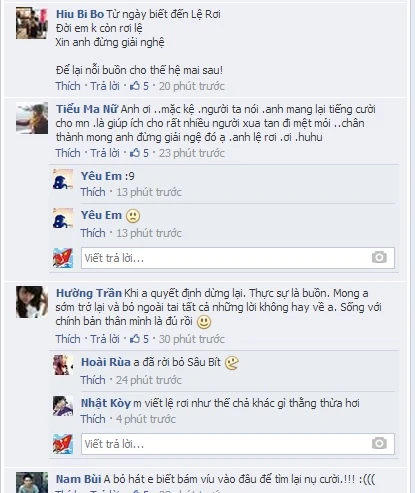Like Hoài Rùa's reply with Thích
The height and width of the screenshot is (493, 415).
click(x=93, y=380)
